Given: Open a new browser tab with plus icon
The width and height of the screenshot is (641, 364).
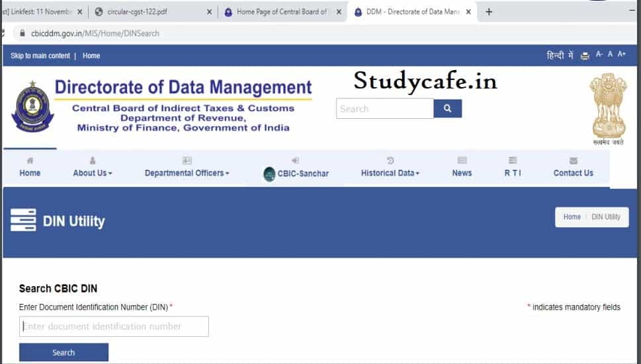Looking at the screenshot, I should (488, 12).
